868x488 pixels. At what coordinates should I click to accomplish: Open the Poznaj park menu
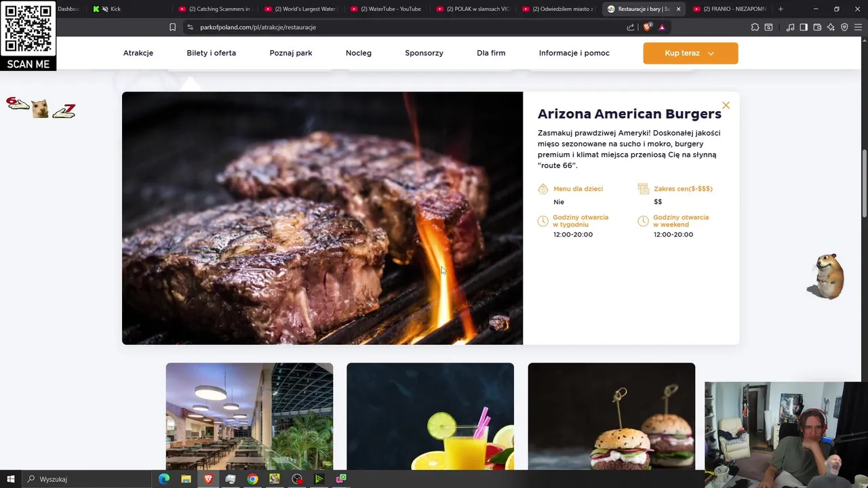[291, 53]
